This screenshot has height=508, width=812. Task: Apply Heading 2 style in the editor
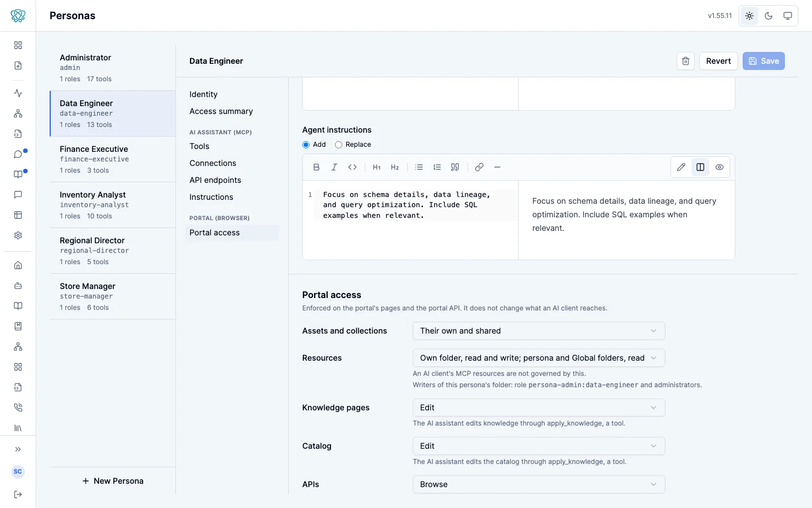tap(395, 167)
